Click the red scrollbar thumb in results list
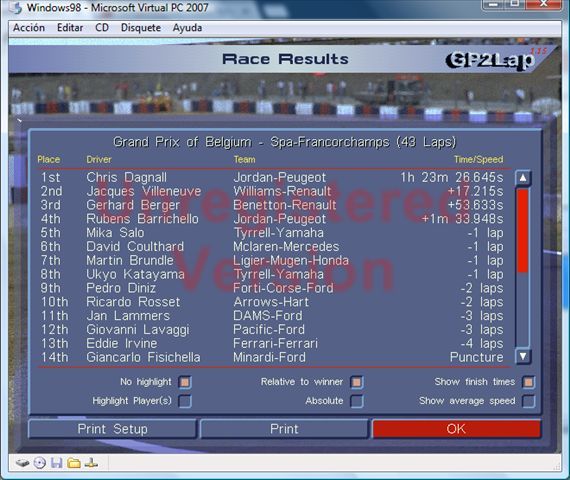 523,230
